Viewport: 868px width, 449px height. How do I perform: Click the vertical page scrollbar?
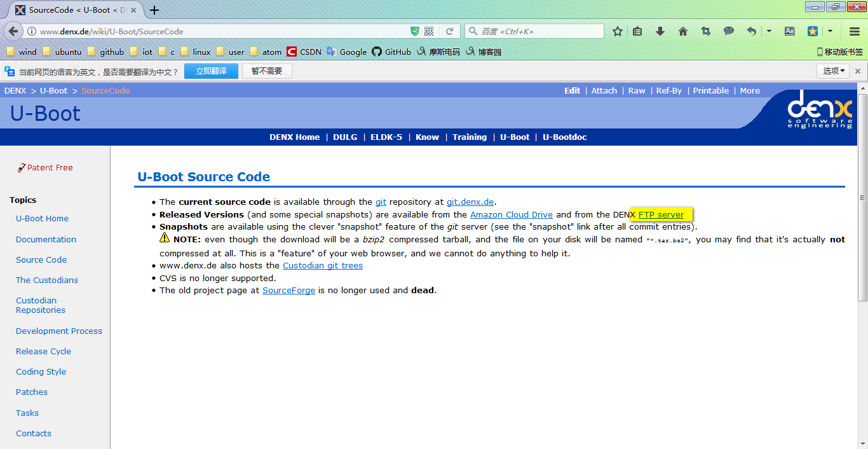click(x=862, y=197)
